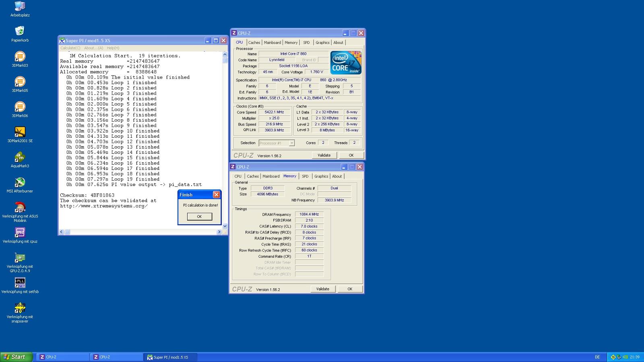Open the MSI Afterburner desktop icon
The image size is (644, 362).
[20, 182]
